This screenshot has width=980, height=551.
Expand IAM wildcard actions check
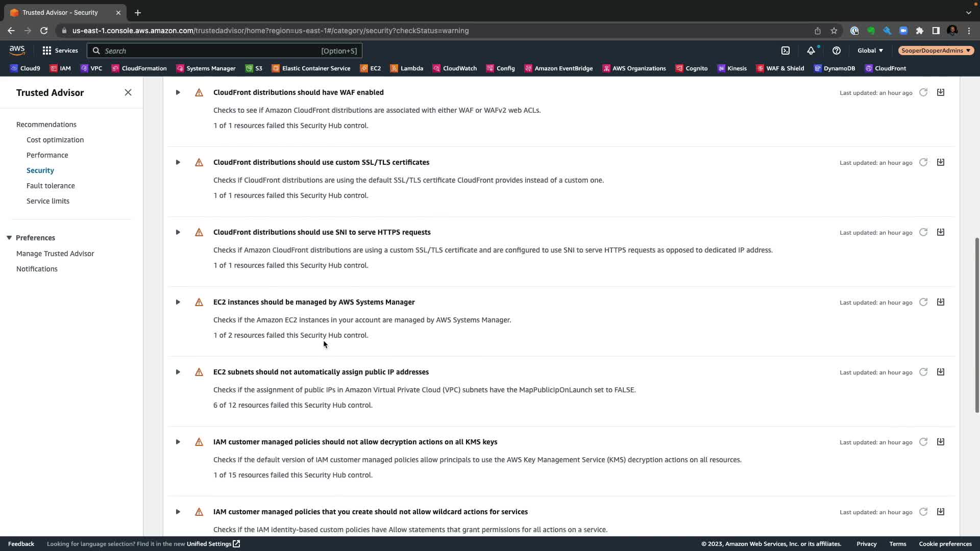[x=178, y=512]
